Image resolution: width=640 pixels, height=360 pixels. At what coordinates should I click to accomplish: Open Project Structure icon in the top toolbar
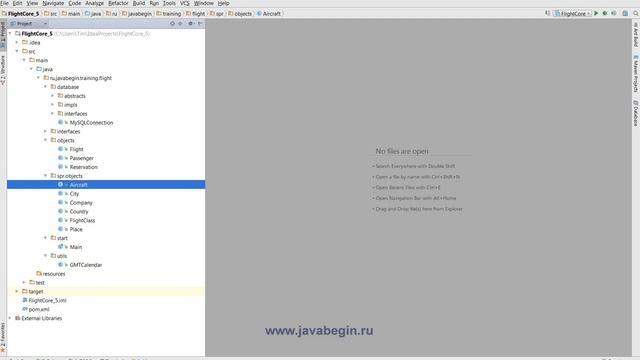[625, 13]
